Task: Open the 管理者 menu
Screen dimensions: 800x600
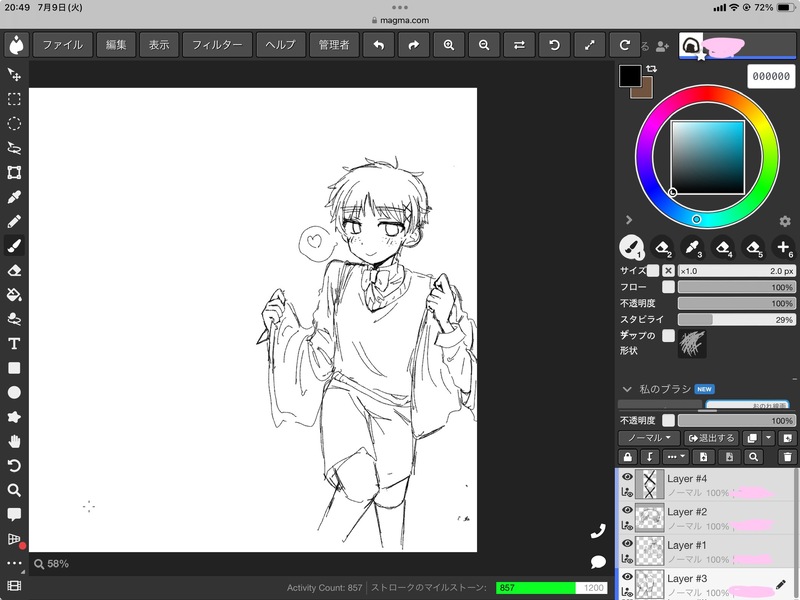Action: [x=334, y=45]
